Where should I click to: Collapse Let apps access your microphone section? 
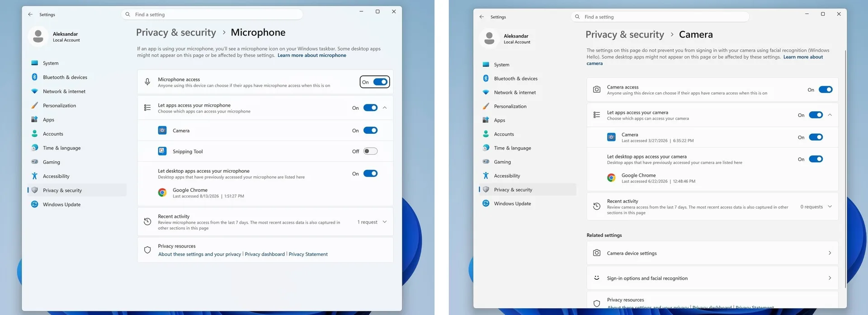(385, 108)
